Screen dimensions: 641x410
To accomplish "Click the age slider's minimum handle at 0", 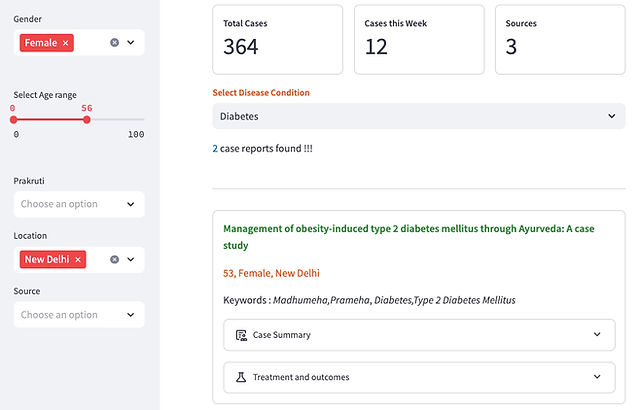I will coord(14,120).
